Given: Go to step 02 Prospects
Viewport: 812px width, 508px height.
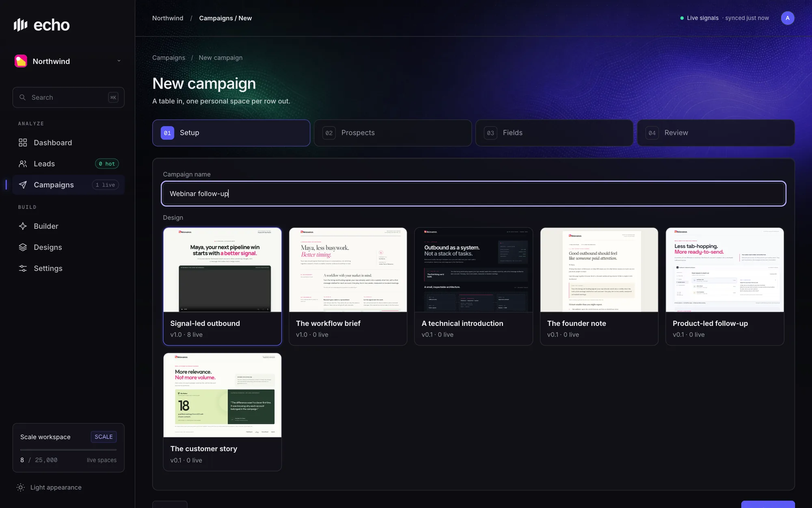Looking at the screenshot, I should pyautogui.click(x=393, y=133).
